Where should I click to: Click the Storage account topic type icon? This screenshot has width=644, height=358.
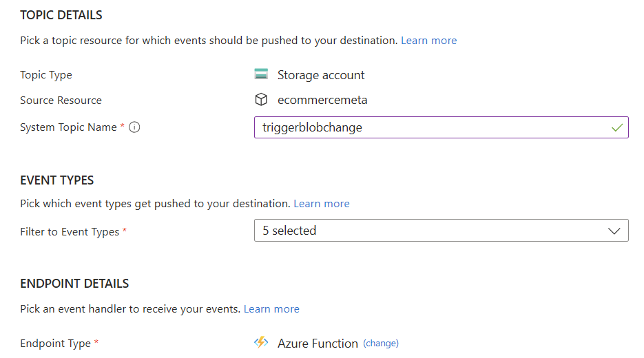[x=261, y=74]
